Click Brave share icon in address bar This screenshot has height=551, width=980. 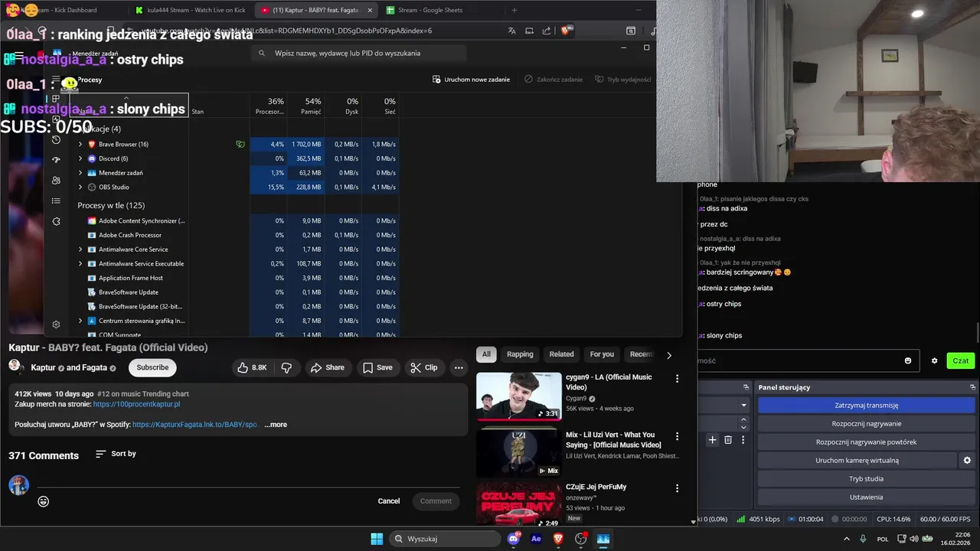point(547,31)
